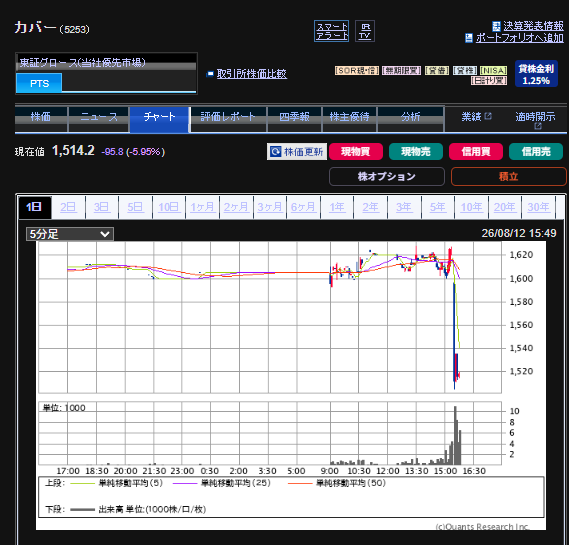
Task: Select the 2年 chart period
Action: (x=371, y=207)
